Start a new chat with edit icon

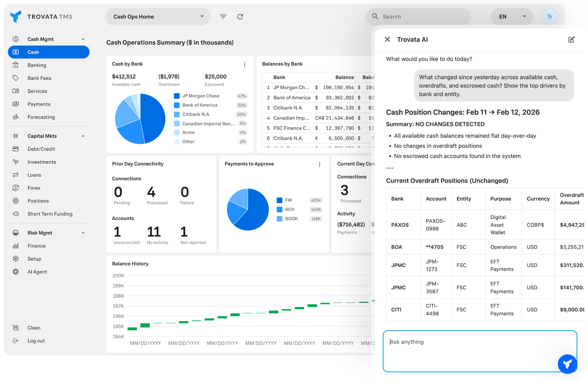[571, 40]
